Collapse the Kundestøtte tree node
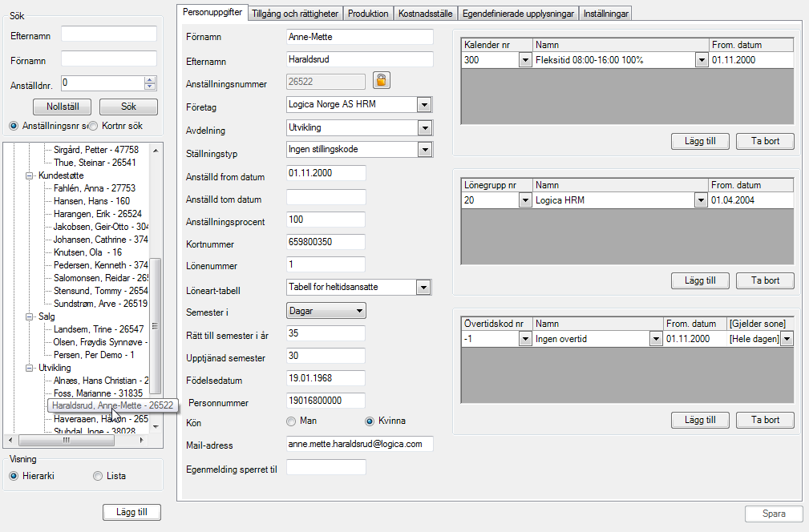Image resolution: width=809 pixels, height=532 pixels. click(30, 175)
